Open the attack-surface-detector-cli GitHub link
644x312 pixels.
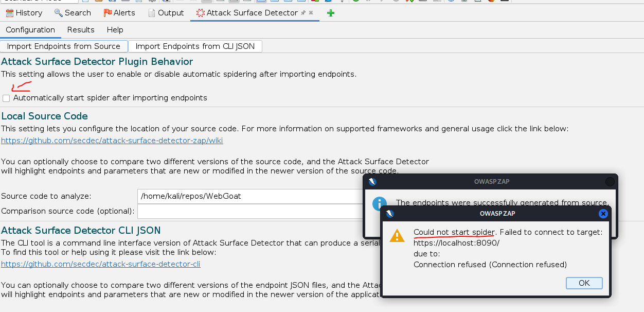coord(101,264)
